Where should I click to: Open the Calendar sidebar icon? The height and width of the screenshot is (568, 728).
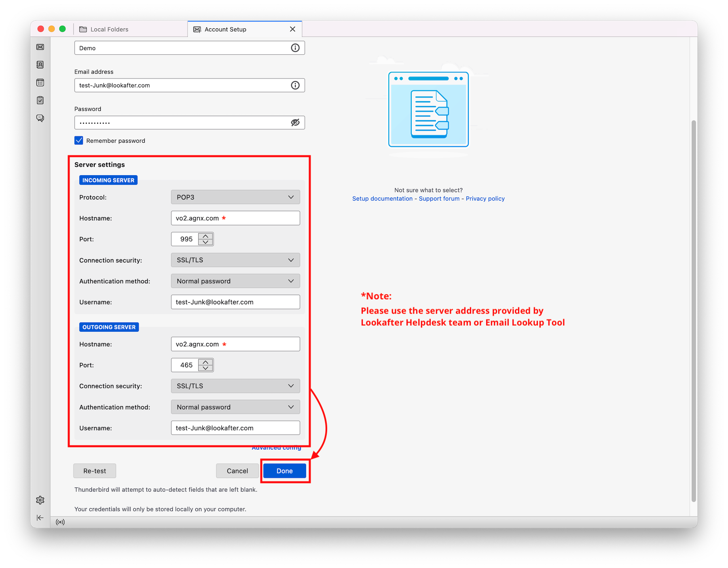click(40, 83)
